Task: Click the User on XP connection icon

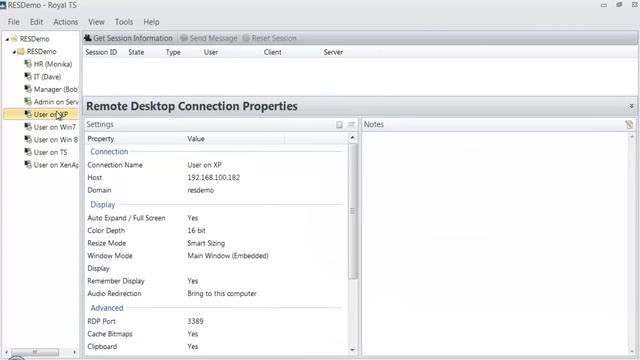Action: click(x=28, y=114)
